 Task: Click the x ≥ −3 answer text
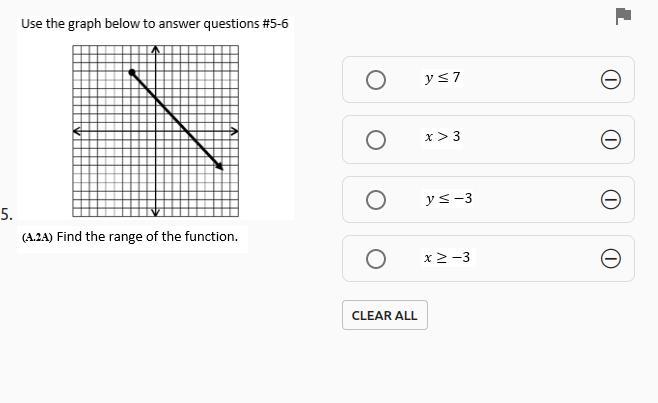click(447, 258)
